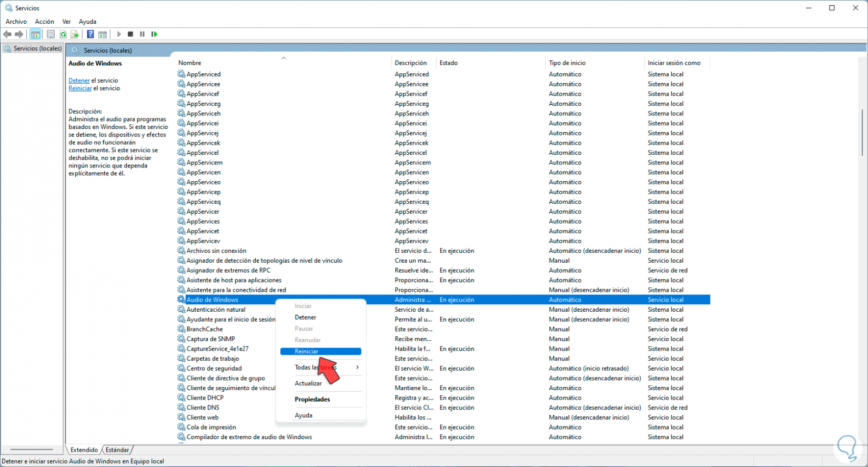Refresh the list with the green refresh icon

[x=63, y=34]
